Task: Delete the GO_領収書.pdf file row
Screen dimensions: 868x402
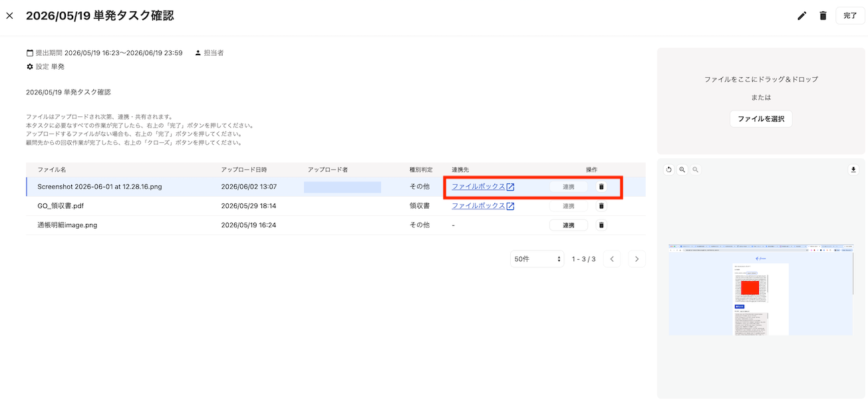Action: [x=601, y=206]
